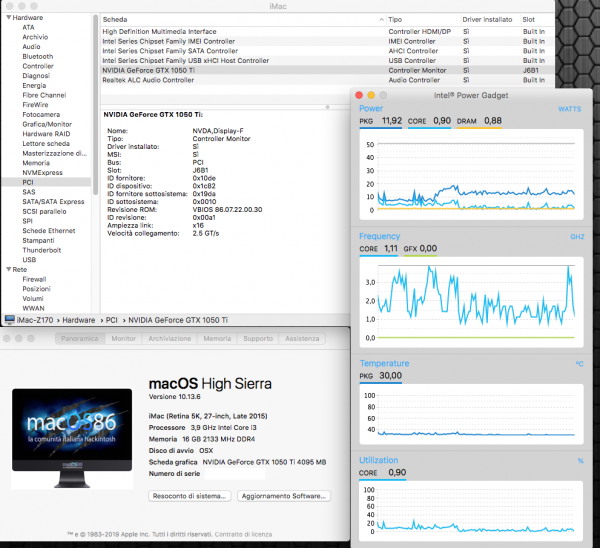Select Intel Chipset SATA Controller row

pos(327,51)
